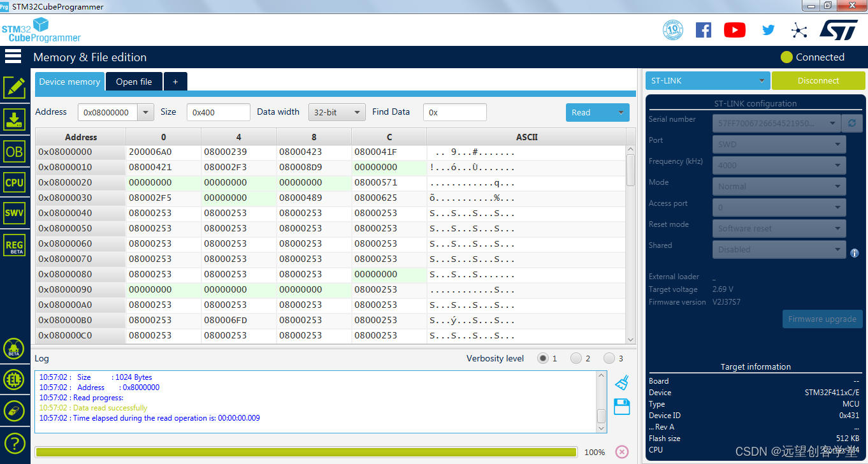Expand the Read button dropdown arrow
Image resolution: width=868 pixels, height=464 pixels.
click(x=621, y=112)
